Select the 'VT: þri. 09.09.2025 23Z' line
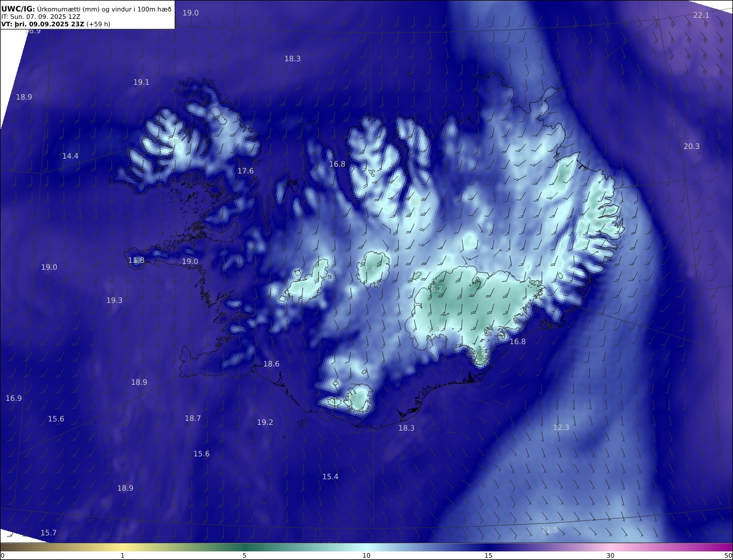The height and width of the screenshot is (560, 733). [x=42, y=24]
